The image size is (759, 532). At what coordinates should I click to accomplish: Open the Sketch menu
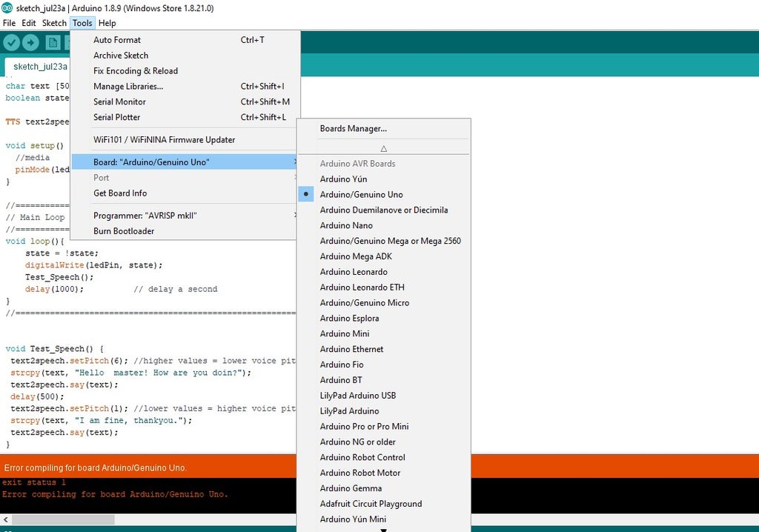pos(54,23)
